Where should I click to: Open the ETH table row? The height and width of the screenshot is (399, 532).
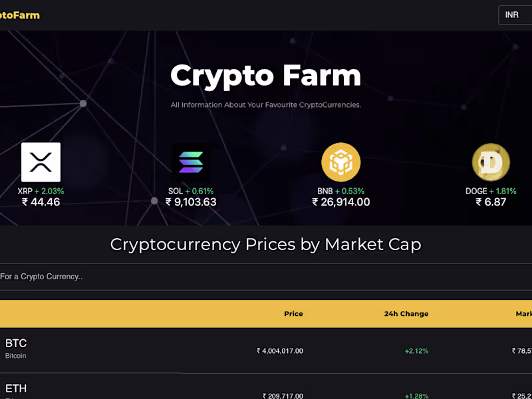point(16,388)
